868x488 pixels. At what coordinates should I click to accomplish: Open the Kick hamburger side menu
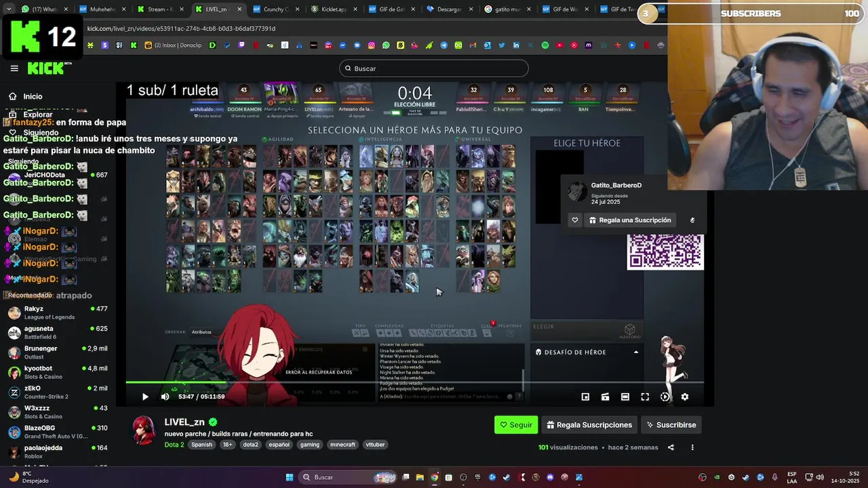tap(14, 68)
